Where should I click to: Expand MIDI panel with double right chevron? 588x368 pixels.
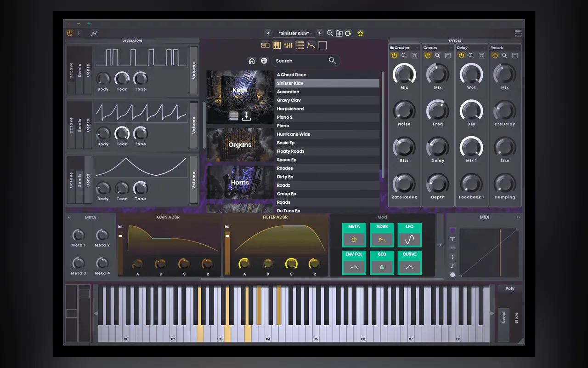click(x=518, y=217)
